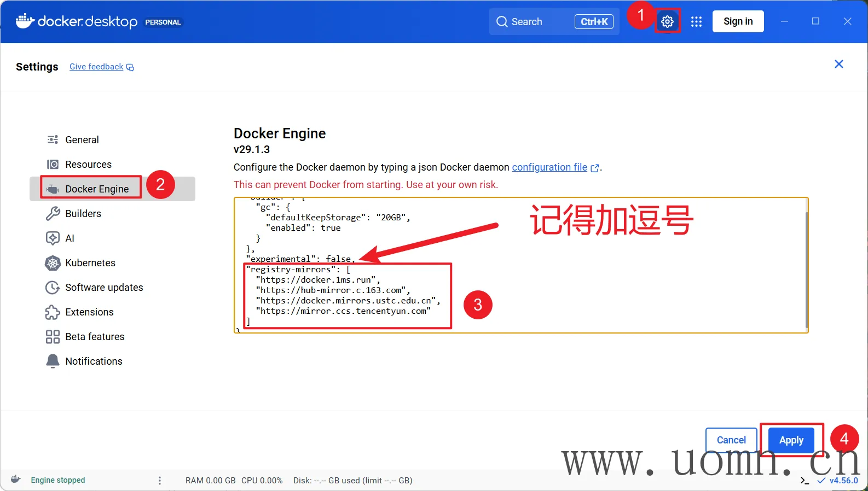Click the Give feedback link
The height and width of the screenshot is (491, 868).
96,67
